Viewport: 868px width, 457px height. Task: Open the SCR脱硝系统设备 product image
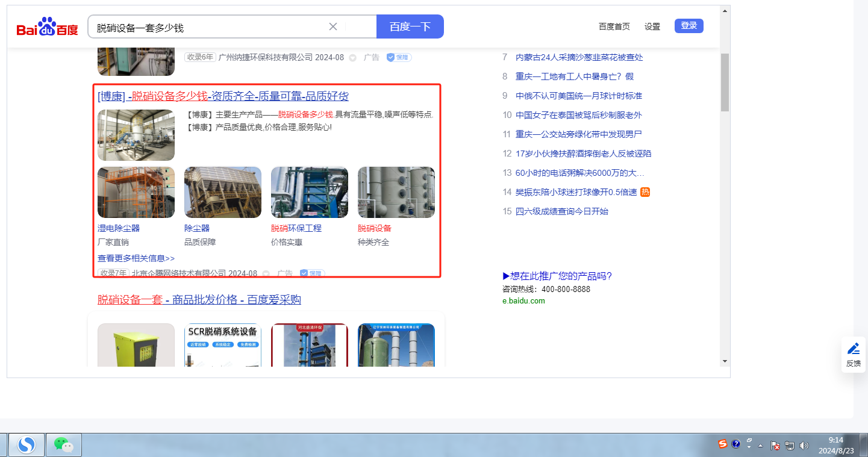pos(223,345)
